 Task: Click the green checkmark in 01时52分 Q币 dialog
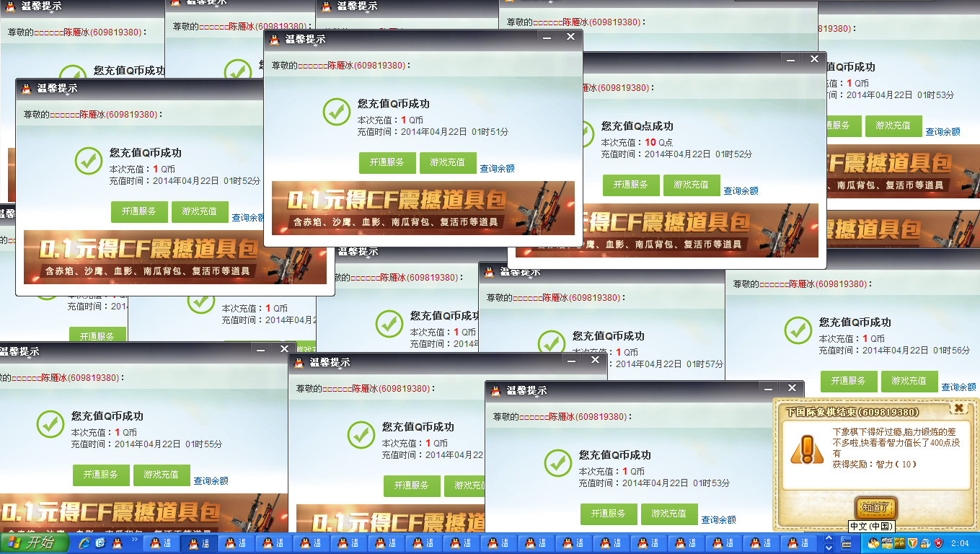(89, 161)
